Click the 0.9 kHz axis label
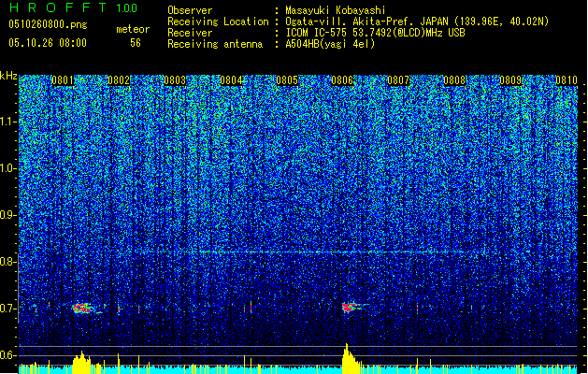Viewport: 588px width, 374px height. coord(7,215)
